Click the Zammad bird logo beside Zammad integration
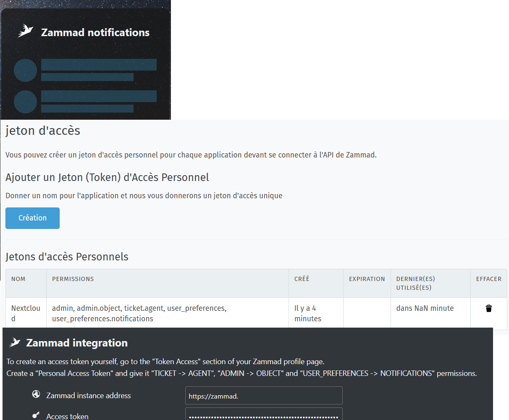The width and height of the screenshot is (509, 420). (x=15, y=343)
